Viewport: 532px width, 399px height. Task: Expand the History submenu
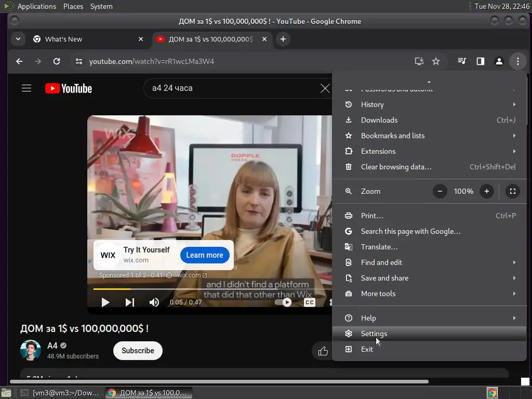(x=429, y=104)
